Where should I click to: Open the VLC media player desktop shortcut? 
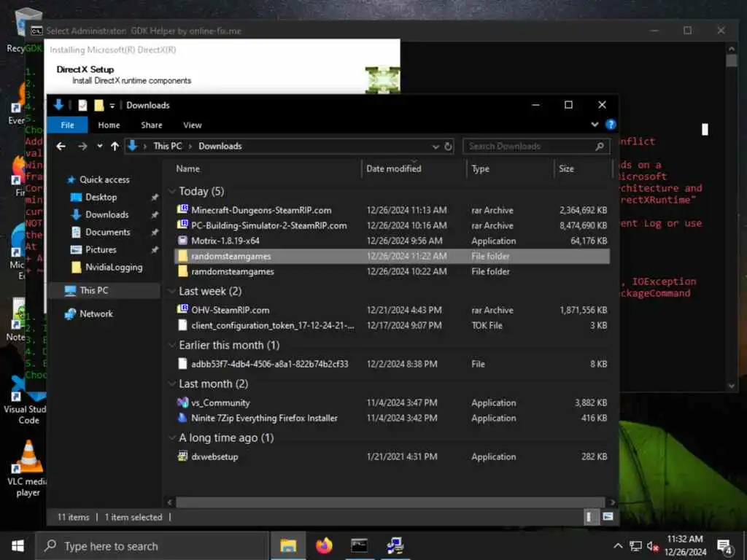click(x=28, y=467)
